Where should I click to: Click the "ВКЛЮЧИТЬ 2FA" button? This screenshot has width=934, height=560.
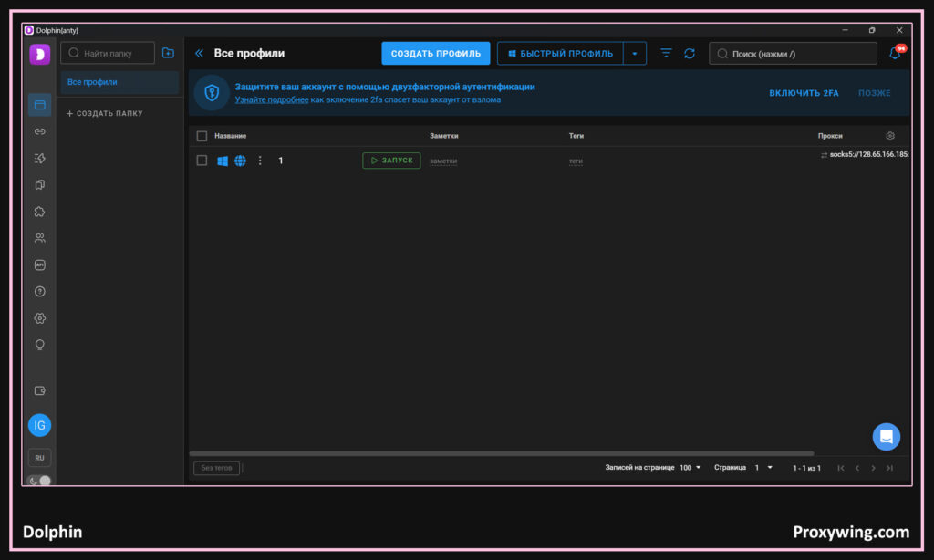804,93
